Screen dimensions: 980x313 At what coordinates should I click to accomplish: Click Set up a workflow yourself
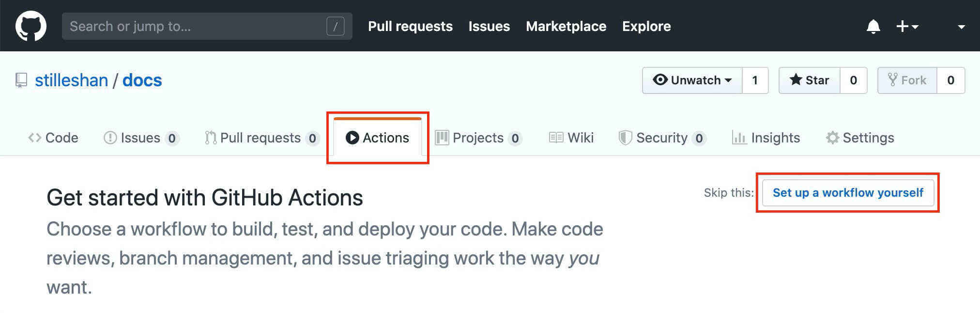coord(848,193)
